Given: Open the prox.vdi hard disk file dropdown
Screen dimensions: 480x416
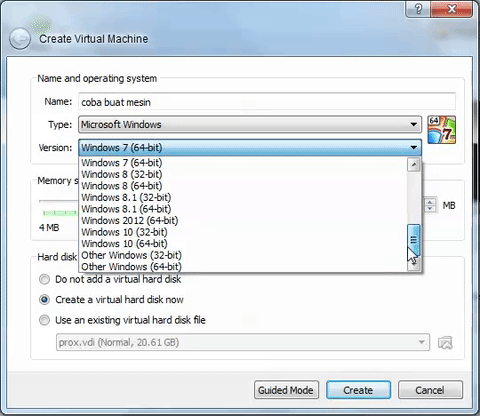Looking at the screenshot, I should (x=243, y=342).
